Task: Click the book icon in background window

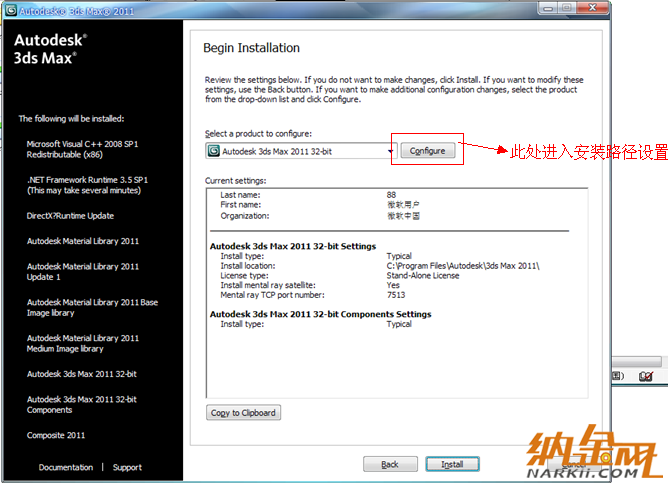Action: (646, 376)
